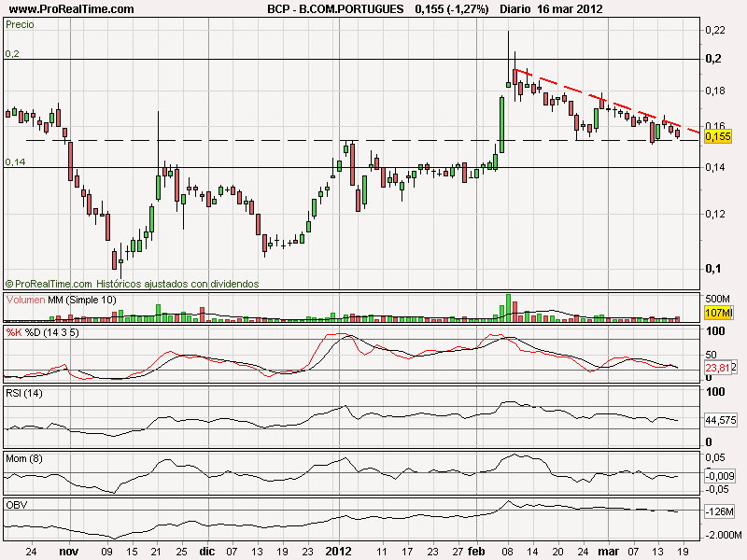Click the bold 0,2 value on price axis
The image size is (747, 560).
[x=713, y=59]
